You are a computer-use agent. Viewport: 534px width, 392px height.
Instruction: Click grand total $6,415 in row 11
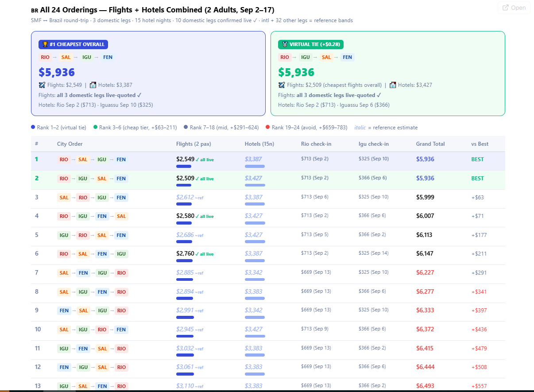(x=425, y=348)
